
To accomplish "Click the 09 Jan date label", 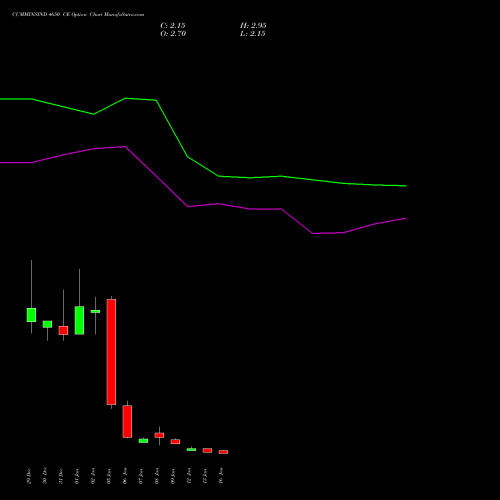I will tap(173, 476).
